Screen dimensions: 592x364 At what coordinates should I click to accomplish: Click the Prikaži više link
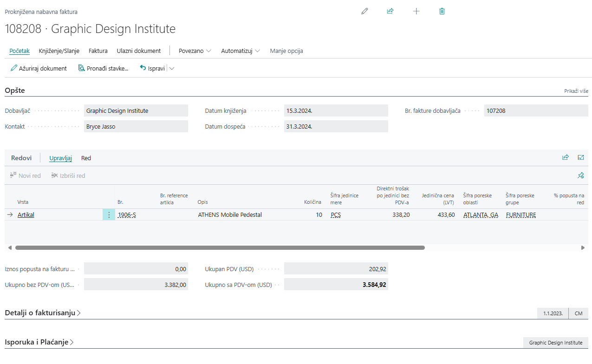(576, 91)
